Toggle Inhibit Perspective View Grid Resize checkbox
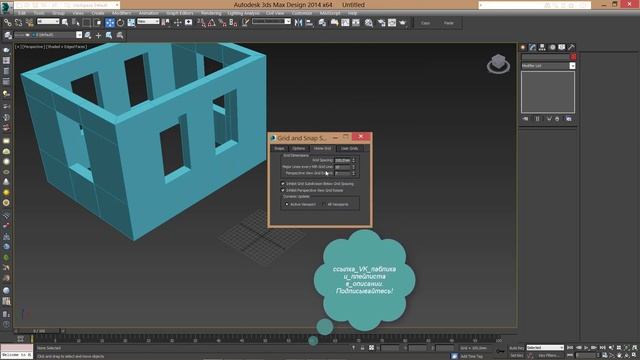The width and height of the screenshot is (640, 360). coord(282,190)
